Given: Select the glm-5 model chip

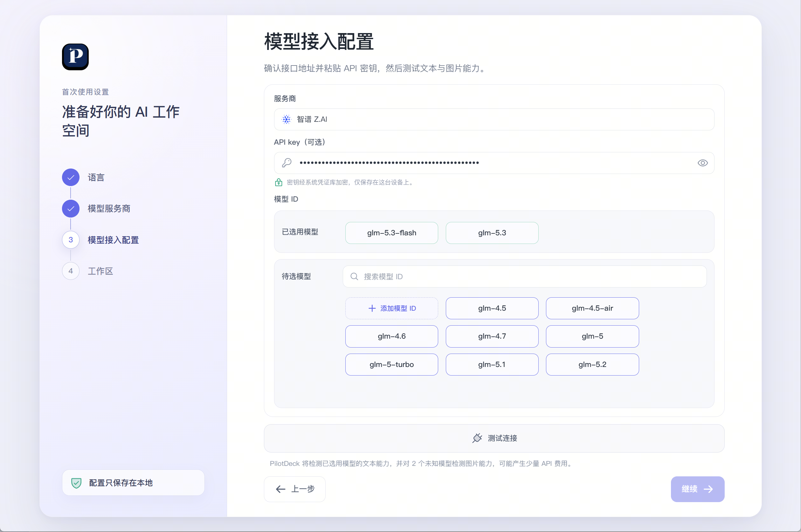Looking at the screenshot, I should click(592, 336).
